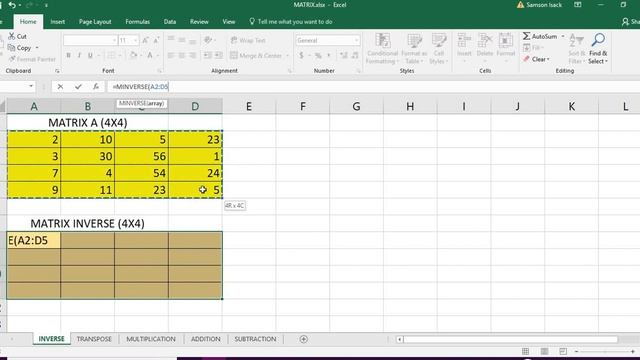This screenshot has width=640, height=360.
Task: Click cell containing 56
Action: pyautogui.click(x=141, y=156)
